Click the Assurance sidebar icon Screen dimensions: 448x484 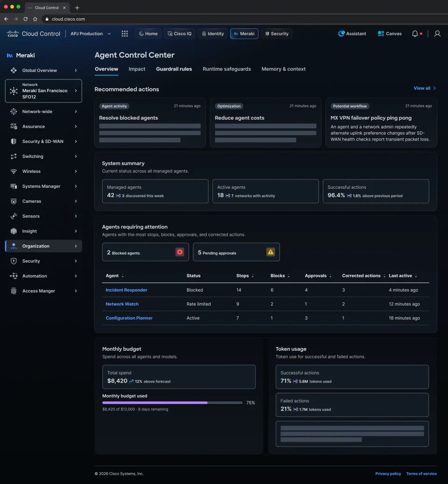point(14,127)
